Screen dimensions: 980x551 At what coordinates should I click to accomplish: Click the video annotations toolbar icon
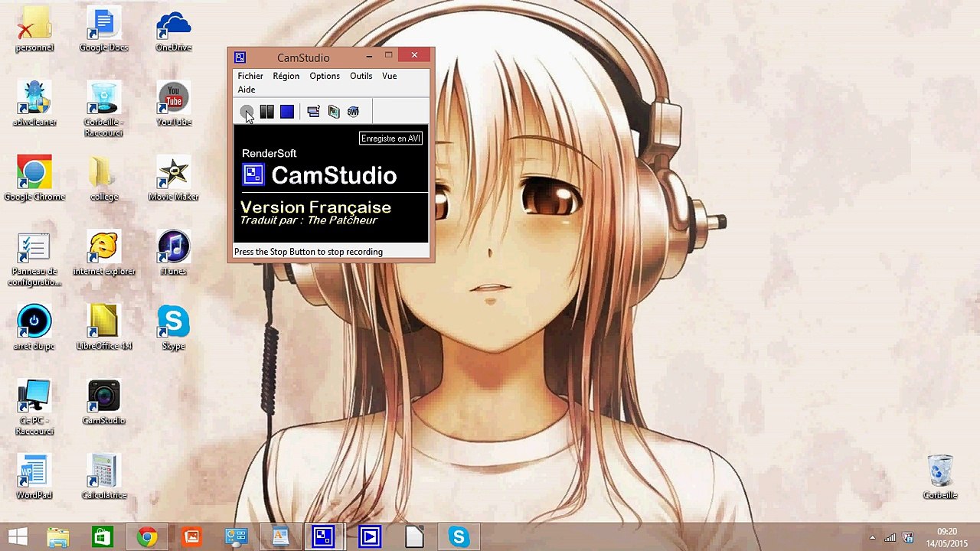click(333, 112)
